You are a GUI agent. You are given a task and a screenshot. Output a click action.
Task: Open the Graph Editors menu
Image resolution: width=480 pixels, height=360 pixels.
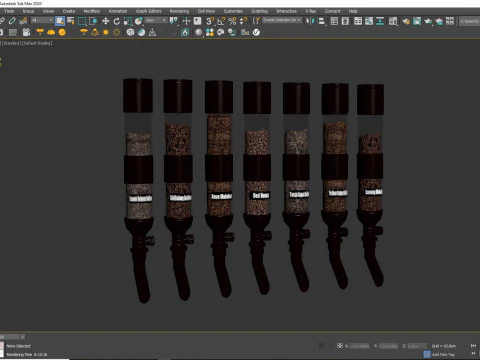point(149,11)
